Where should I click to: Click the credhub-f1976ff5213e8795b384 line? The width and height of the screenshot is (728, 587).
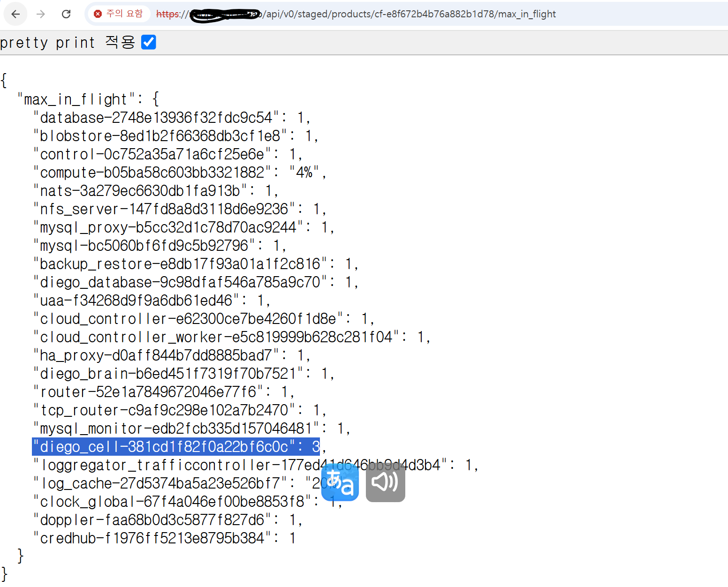(x=165, y=538)
